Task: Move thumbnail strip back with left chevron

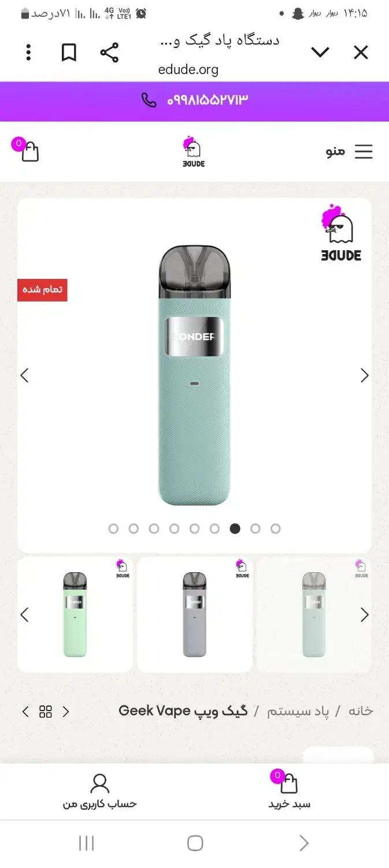Action: tap(24, 615)
